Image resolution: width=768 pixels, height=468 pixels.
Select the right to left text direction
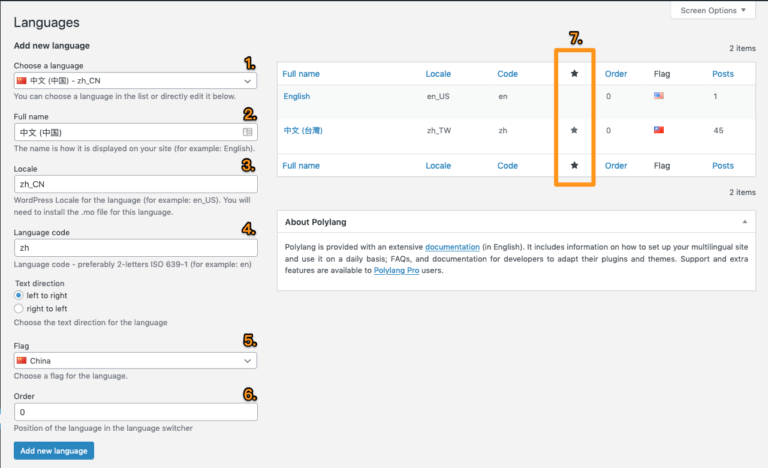coord(19,309)
